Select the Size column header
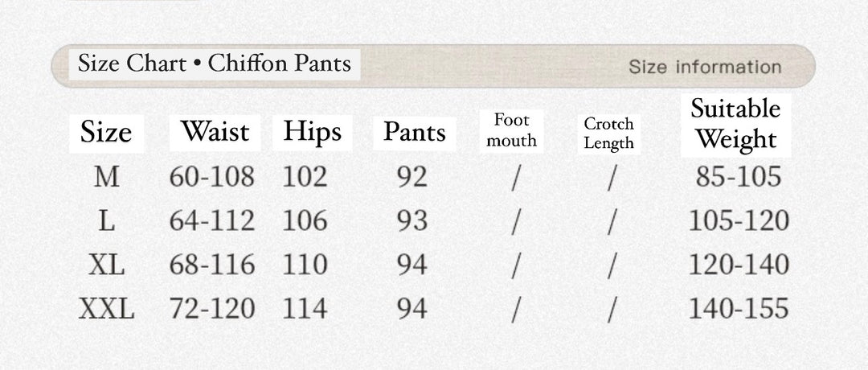The width and height of the screenshot is (868, 370). tap(106, 131)
